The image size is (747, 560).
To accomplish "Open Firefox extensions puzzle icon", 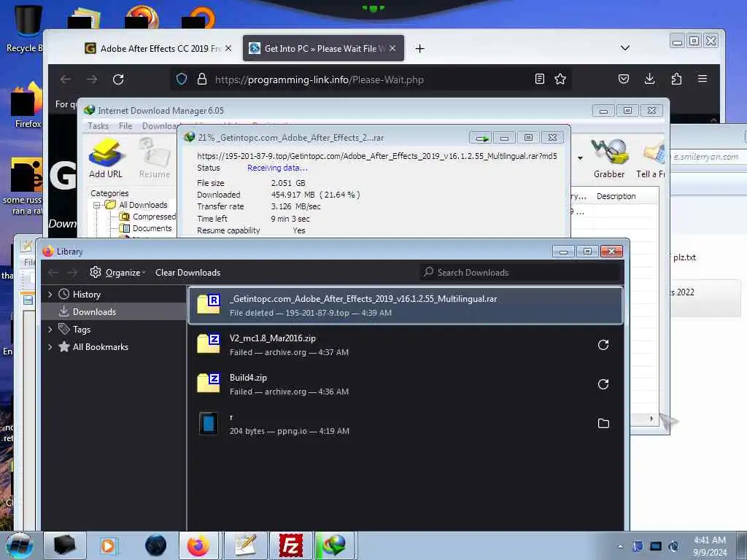I will 676,79.
